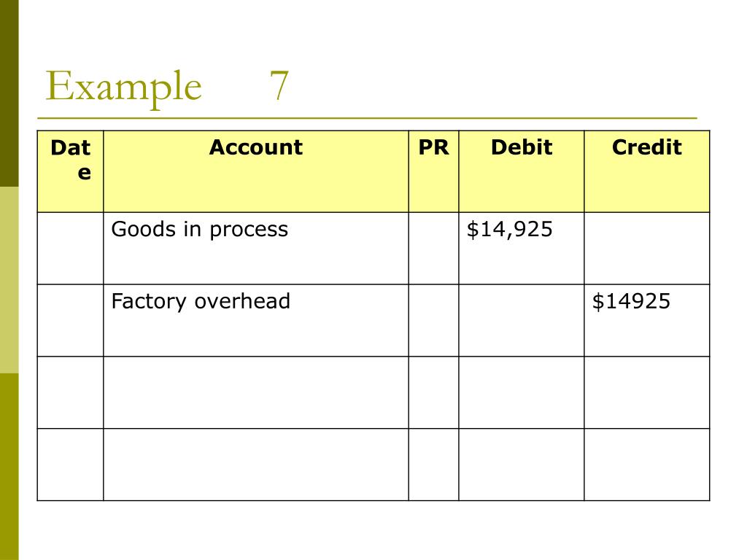Select the blank credit cell in third row
Image resolution: width=747 pixels, height=560 pixels.
pyautogui.click(x=647, y=392)
